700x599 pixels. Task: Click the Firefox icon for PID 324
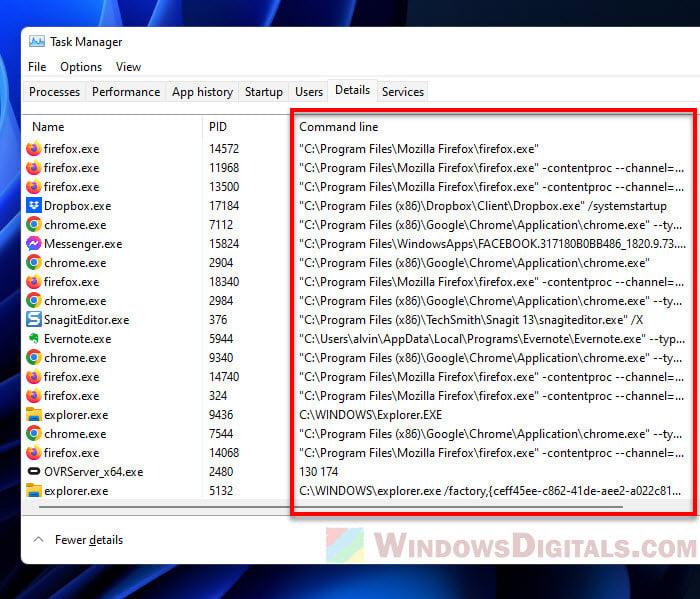pos(33,395)
